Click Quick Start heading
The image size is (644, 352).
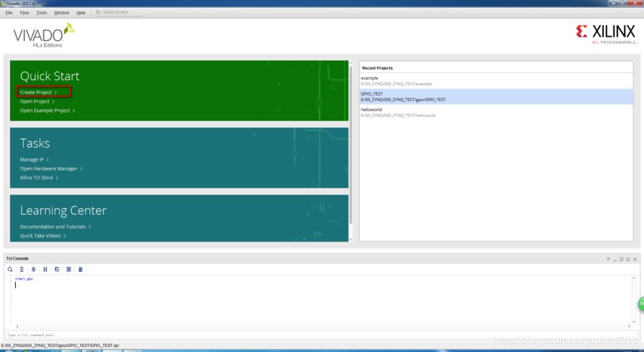(49, 76)
